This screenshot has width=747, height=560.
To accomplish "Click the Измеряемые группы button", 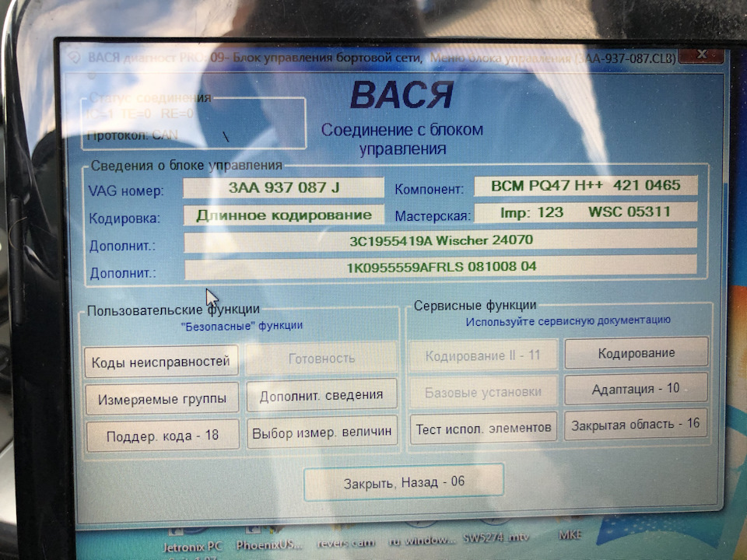I will click(x=162, y=398).
